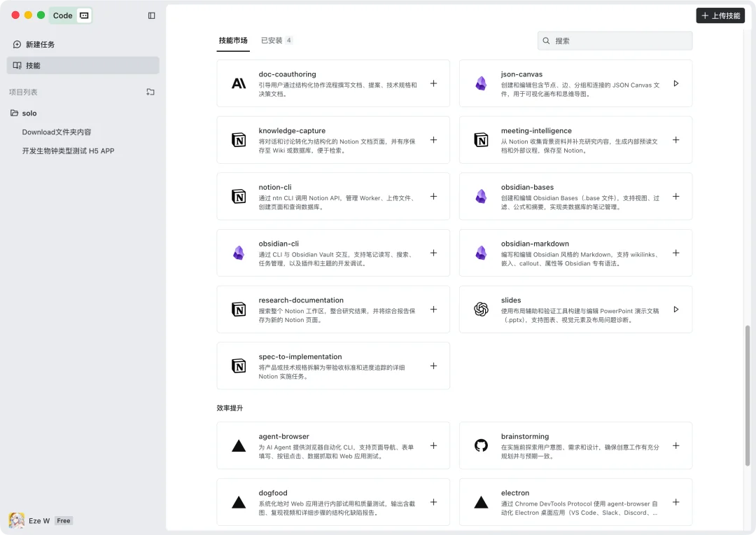Click the triangle icon on electron card
This screenshot has height=535, width=756.
click(x=481, y=502)
